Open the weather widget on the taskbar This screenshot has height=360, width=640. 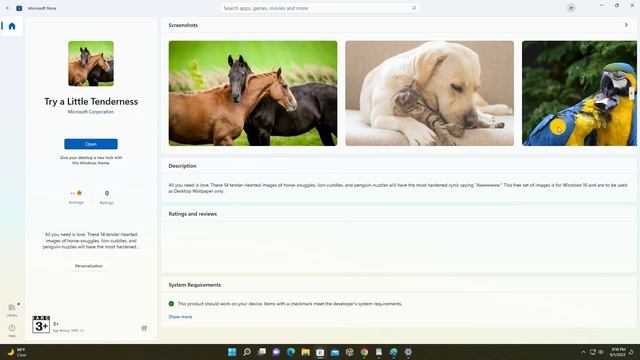(16, 352)
